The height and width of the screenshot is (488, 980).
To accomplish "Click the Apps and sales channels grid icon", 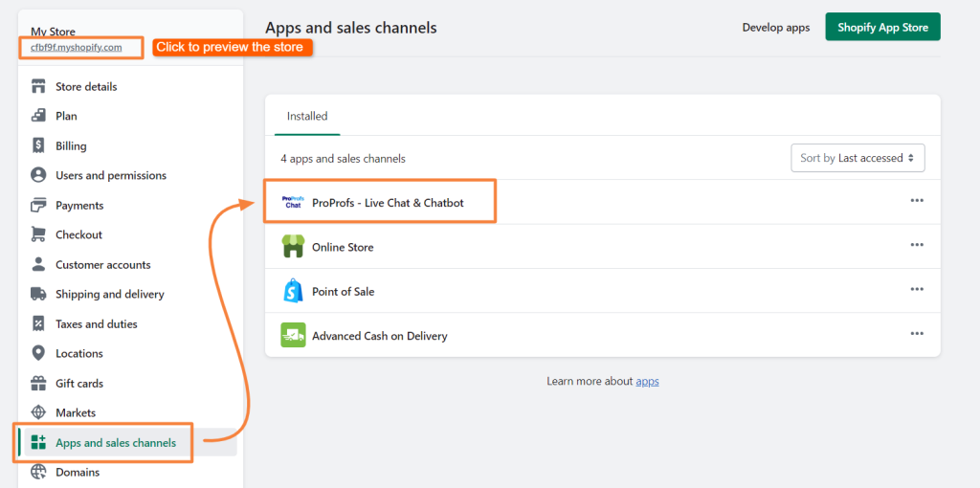I will (x=38, y=442).
